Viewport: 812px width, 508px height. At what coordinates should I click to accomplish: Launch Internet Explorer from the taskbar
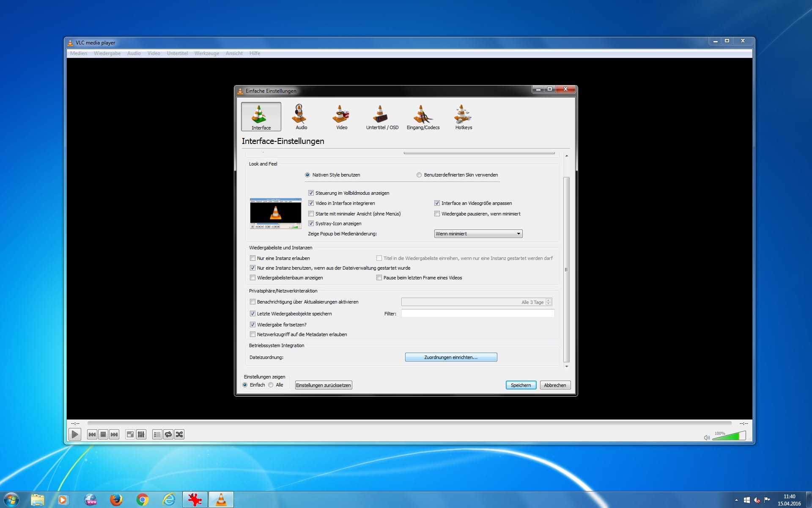click(169, 500)
